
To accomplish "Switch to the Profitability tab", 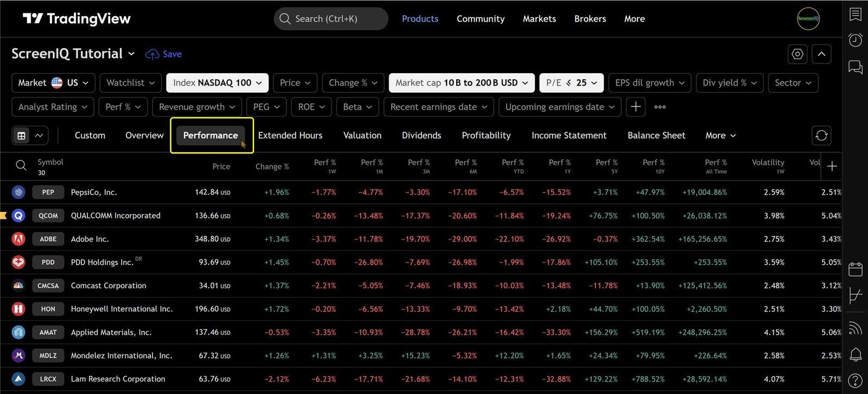I will click(x=486, y=135).
